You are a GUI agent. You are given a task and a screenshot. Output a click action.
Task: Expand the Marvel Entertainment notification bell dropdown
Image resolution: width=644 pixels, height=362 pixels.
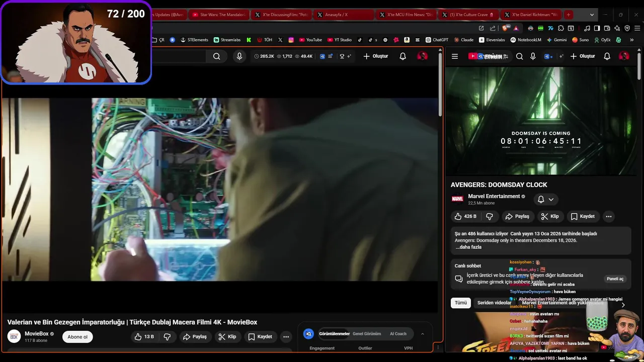point(545,200)
